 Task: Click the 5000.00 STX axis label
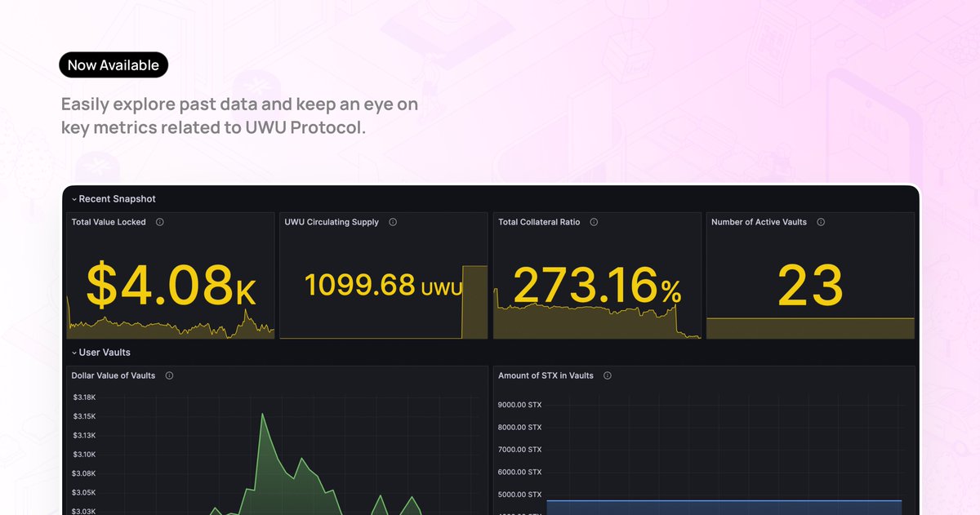pyautogui.click(x=519, y=495)
